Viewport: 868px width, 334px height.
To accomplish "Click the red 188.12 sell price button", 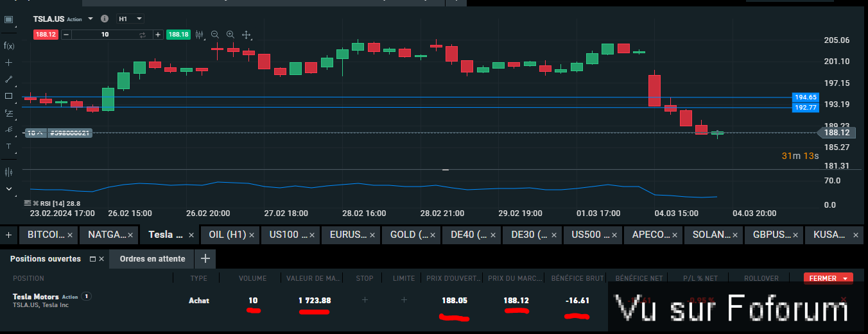I will (x=46, y=35).
